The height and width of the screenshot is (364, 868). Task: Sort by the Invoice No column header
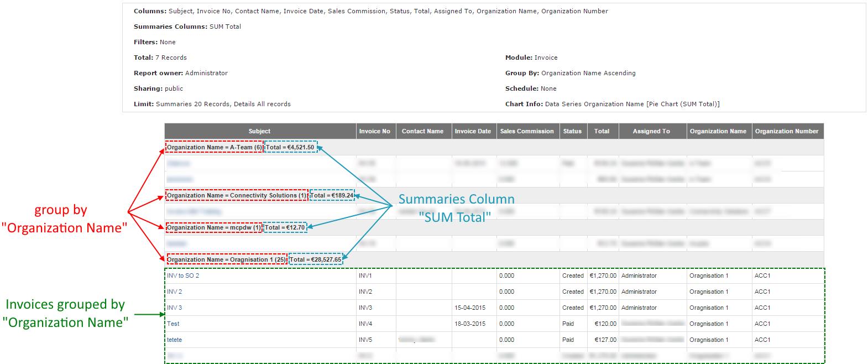coord(374,131)
